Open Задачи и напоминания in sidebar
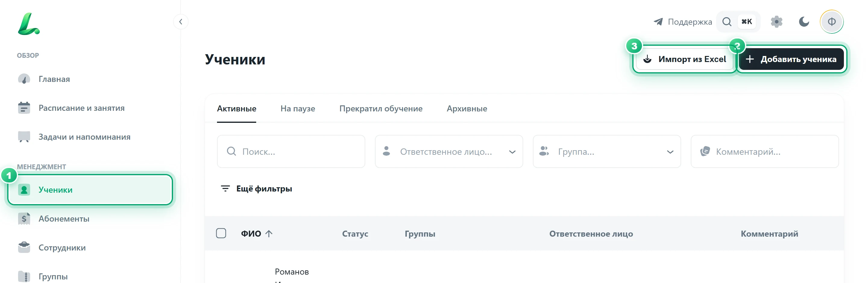The image size is (868, 283). 90,137
